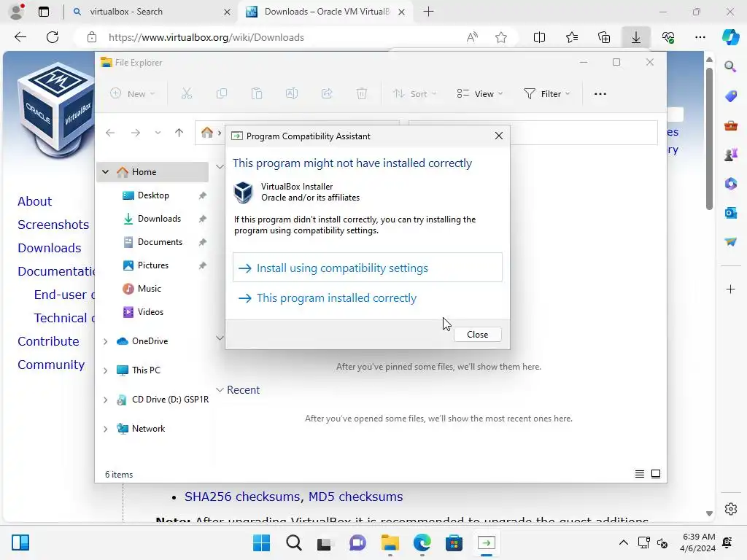
Task: Open Videos folder in navigation pane
Action: (150, 312)
